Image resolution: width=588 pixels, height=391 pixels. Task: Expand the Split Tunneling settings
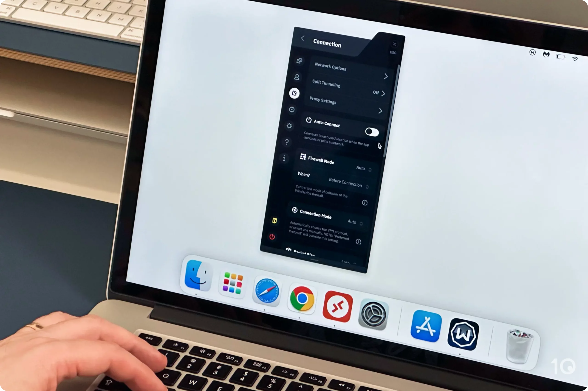(x=384, y=92)
